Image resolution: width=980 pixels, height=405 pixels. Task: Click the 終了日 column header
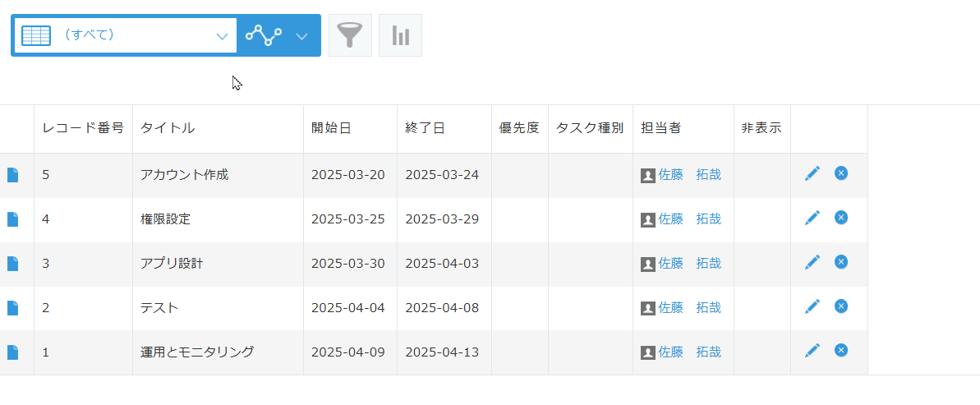point(425,129)
